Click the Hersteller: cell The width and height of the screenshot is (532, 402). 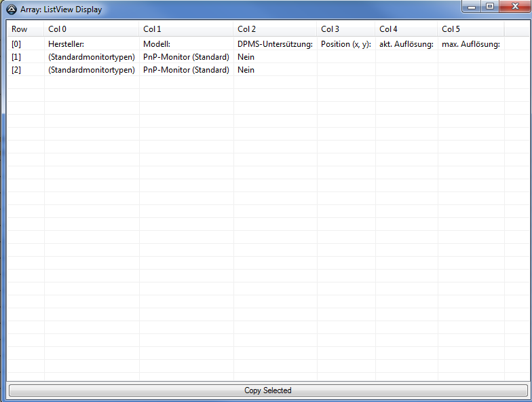pyautogui.click(x=66, y=44)
